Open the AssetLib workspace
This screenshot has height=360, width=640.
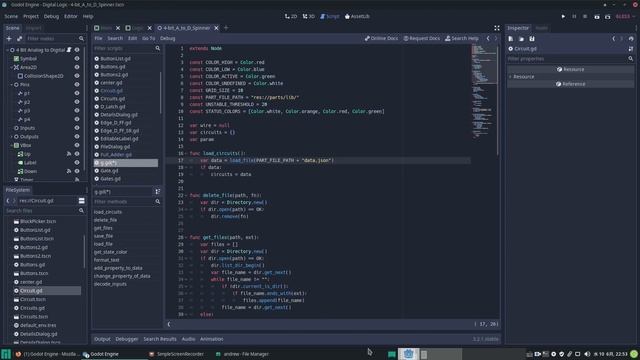[x=357, y=16]
